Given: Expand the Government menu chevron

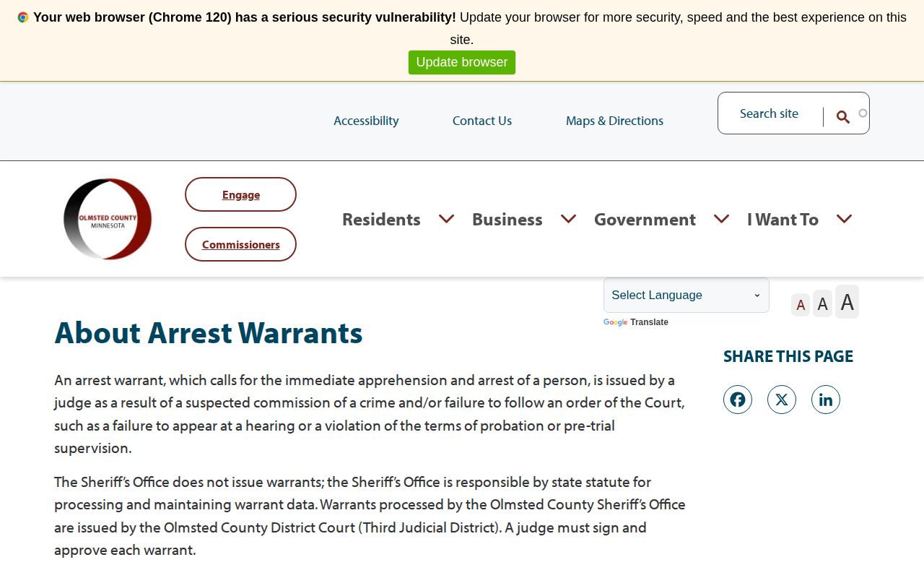Looking at the screenshot, I should [x=722, y=219].
